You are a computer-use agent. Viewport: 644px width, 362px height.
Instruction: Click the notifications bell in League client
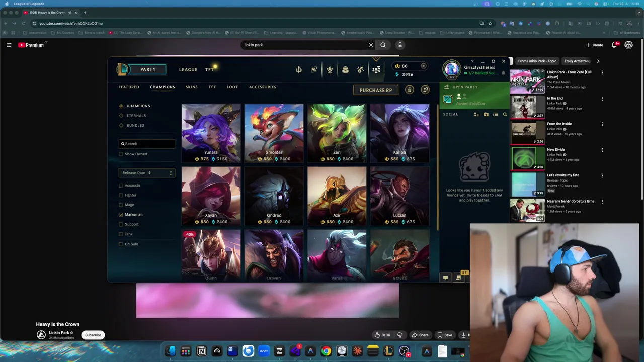click(503, 73)
